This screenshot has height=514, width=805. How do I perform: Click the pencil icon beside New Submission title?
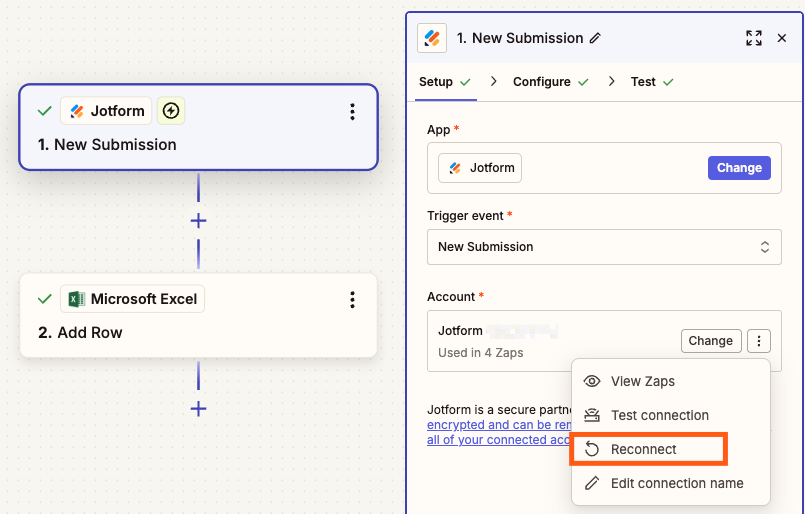click(595, 38)
